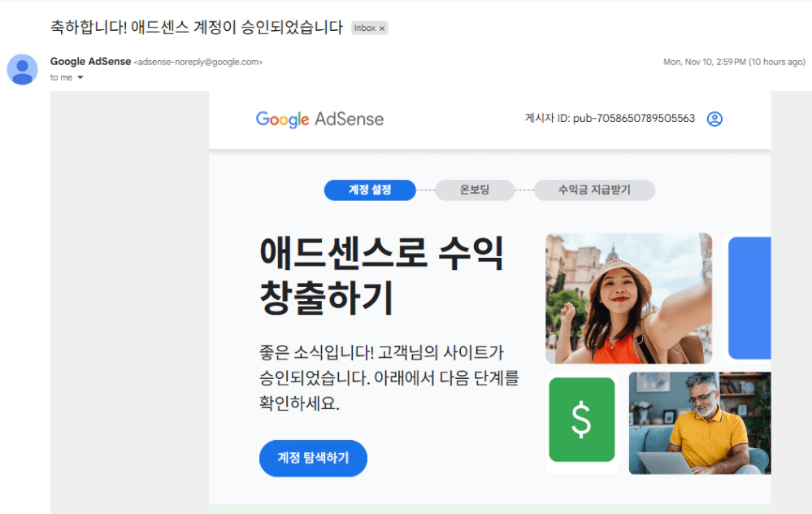Click the sender's profile avatar

pos(22,69)
